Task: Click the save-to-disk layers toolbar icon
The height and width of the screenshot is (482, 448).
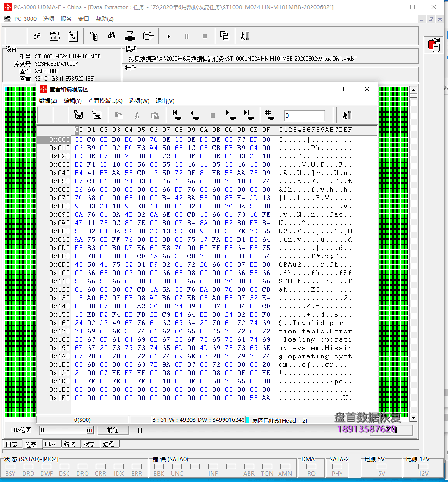Action: 130,36
